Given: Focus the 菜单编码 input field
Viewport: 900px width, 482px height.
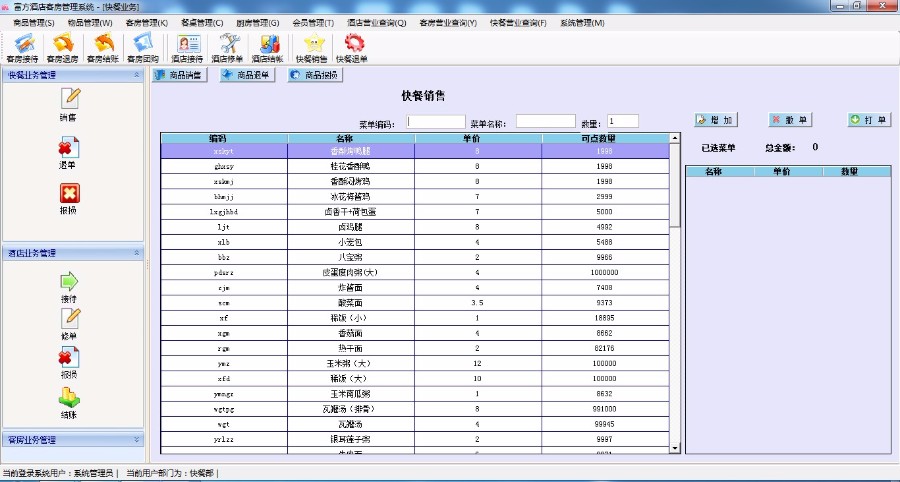Looking at the screenshot, I should click(x=436, y=122).
